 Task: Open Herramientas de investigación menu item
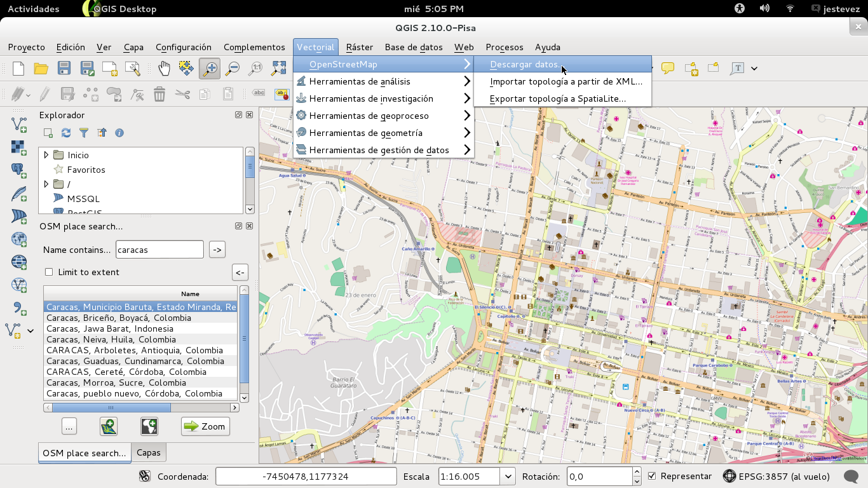[383, 98]
